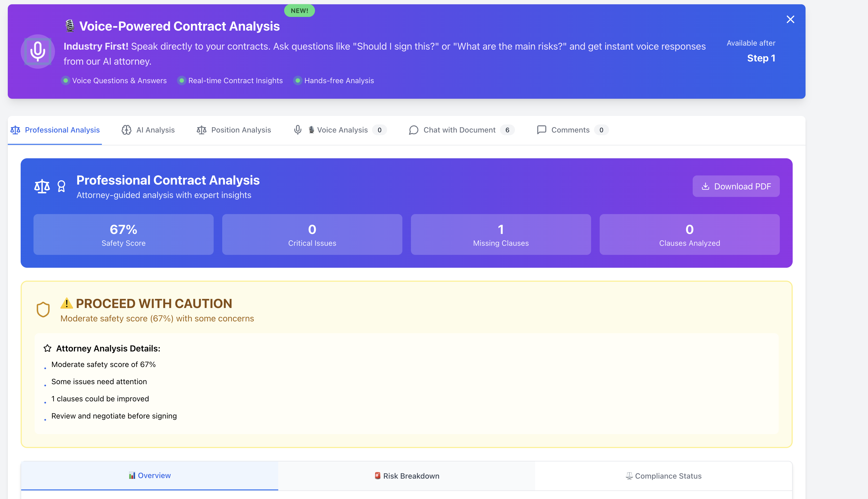Switch to the Position Analysis tab
The height and width of the screenshot is (499, 868).
click(234, 130)
